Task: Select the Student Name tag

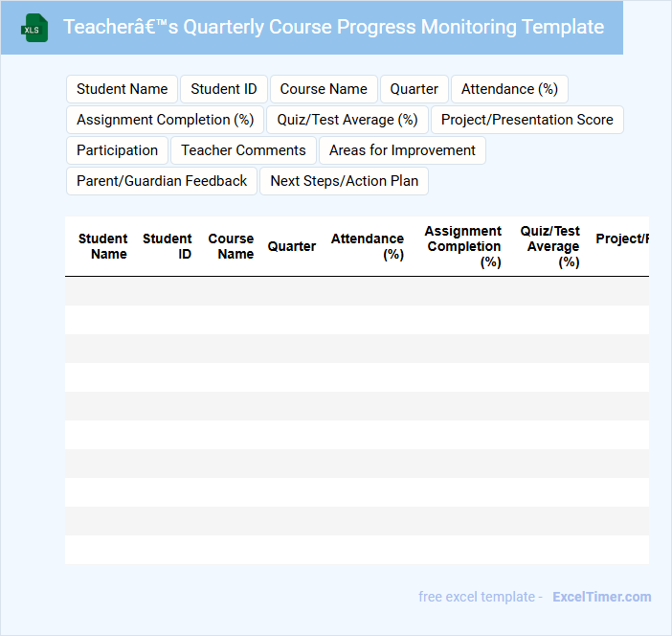Action: point(123,89)
